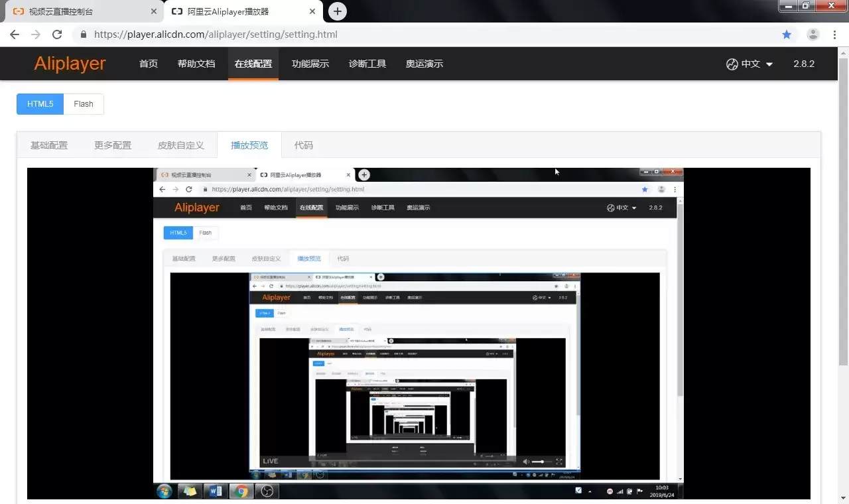
Task: Go back using the browser back arrow
Action: [15, 34]
